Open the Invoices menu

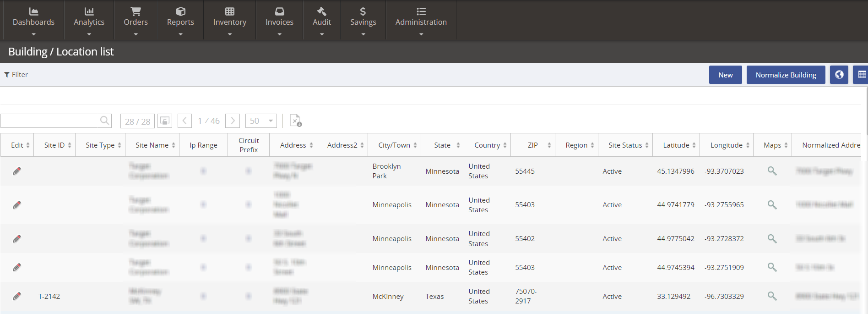[x=279, y=21]
